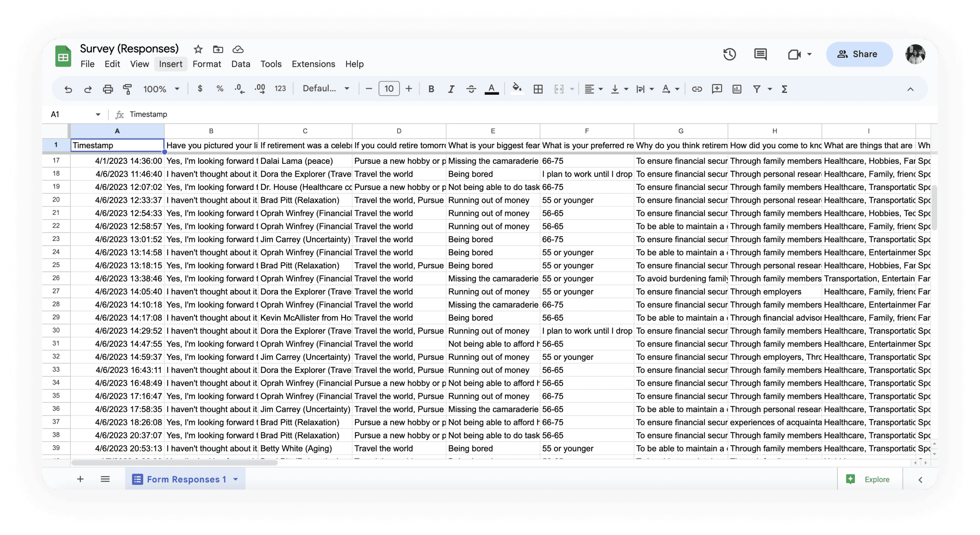Open the Edit menu

pos(112,64)
